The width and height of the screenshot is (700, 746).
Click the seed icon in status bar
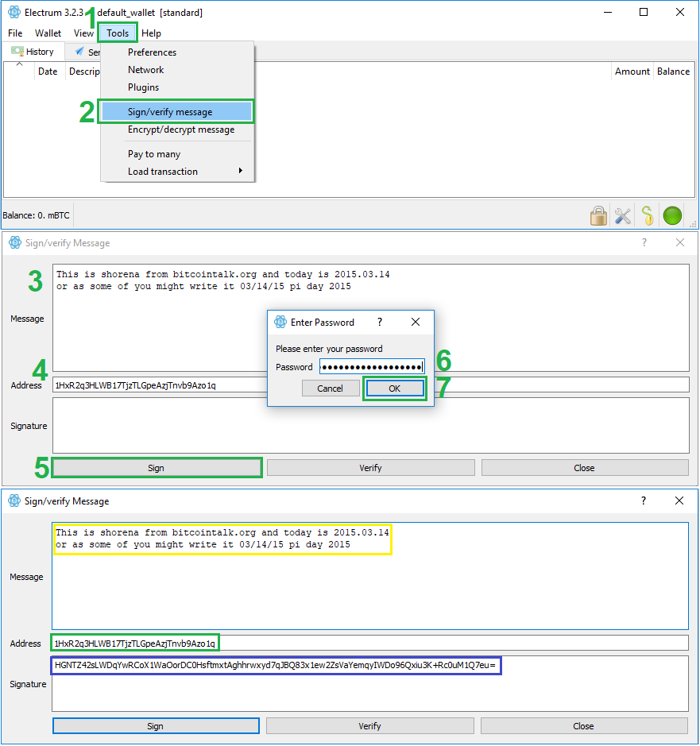click(x=648, y=215)
